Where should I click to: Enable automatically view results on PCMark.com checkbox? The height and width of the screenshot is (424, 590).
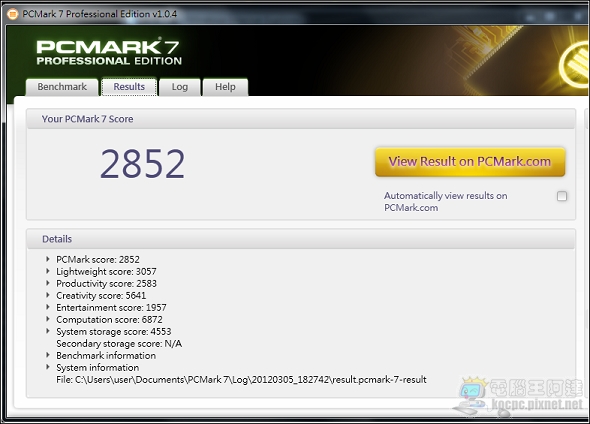pyautogui.click(x=562, y=196)
